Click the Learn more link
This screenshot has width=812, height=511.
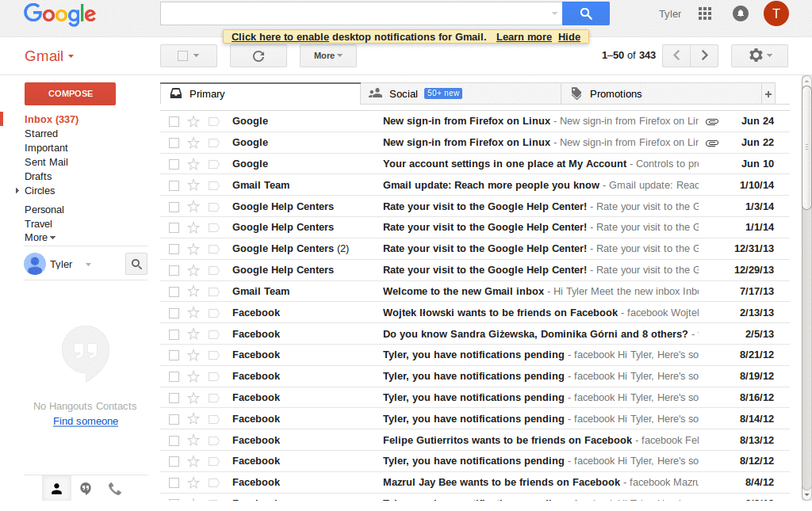[524, 37]
